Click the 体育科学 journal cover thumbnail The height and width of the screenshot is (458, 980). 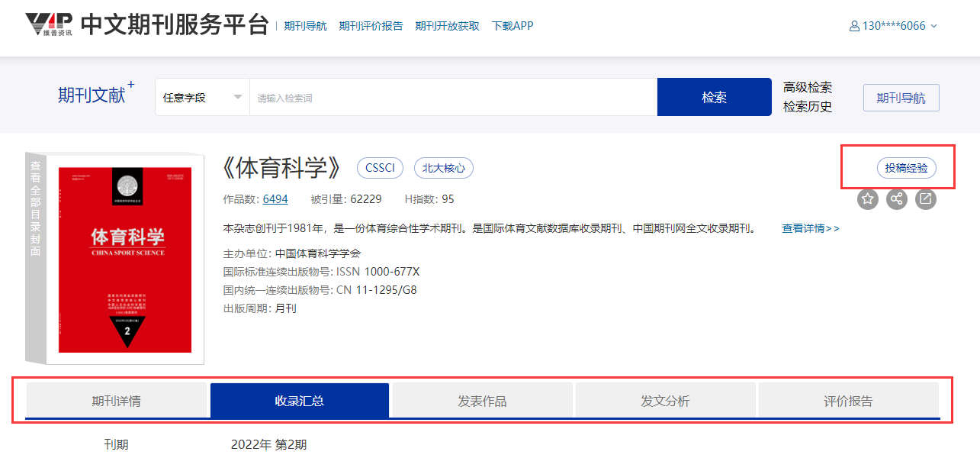125,260
